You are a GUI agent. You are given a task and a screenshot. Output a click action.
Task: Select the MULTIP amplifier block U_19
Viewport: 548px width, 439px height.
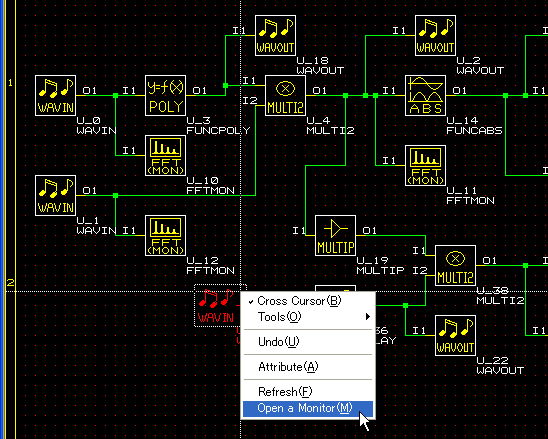[x=336, y=235]
